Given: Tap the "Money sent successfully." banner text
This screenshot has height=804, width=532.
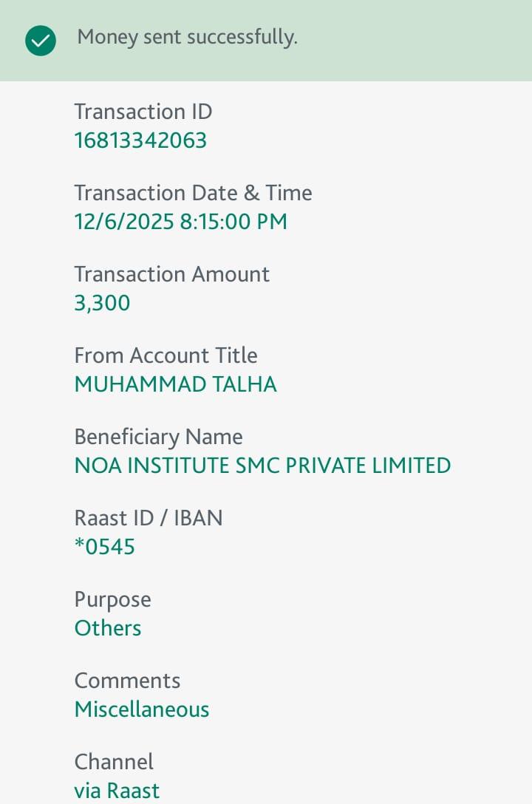Looking at the screenshot, I should point(187,37).
